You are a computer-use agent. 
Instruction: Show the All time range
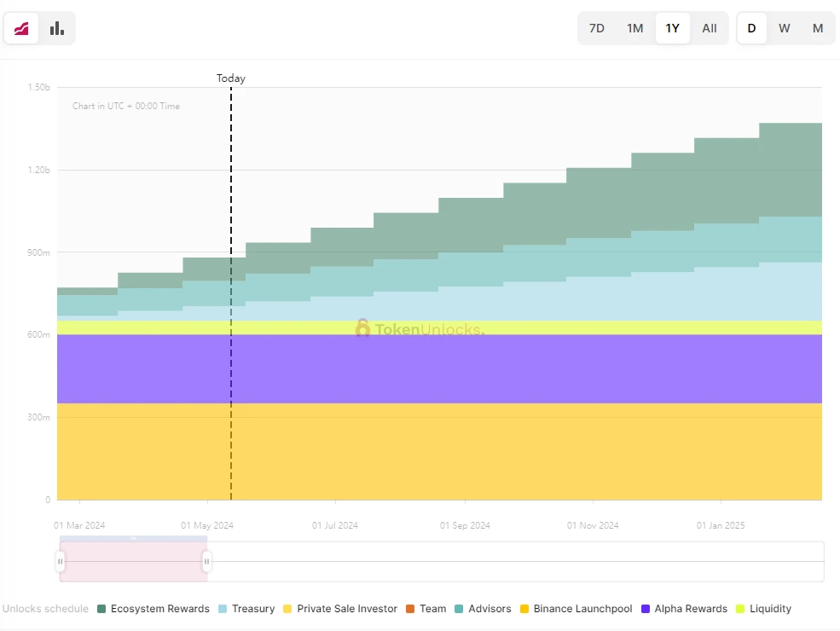coord(710,28)
